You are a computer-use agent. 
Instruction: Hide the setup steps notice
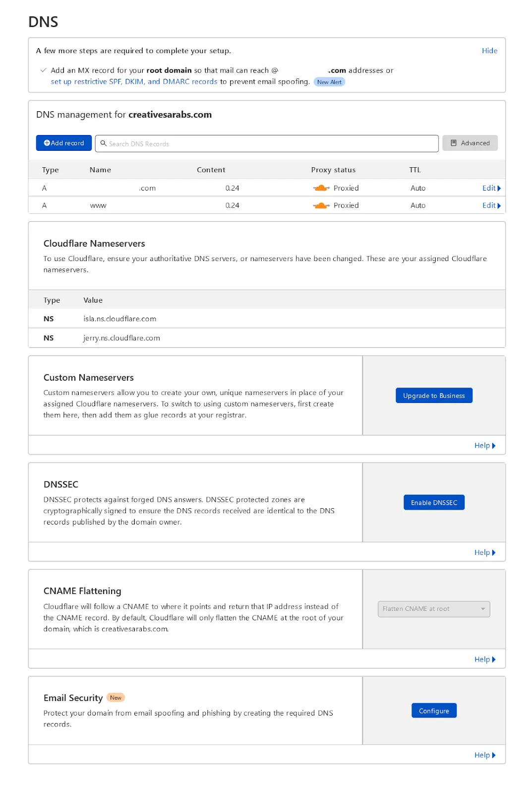(x=489, y=51)
